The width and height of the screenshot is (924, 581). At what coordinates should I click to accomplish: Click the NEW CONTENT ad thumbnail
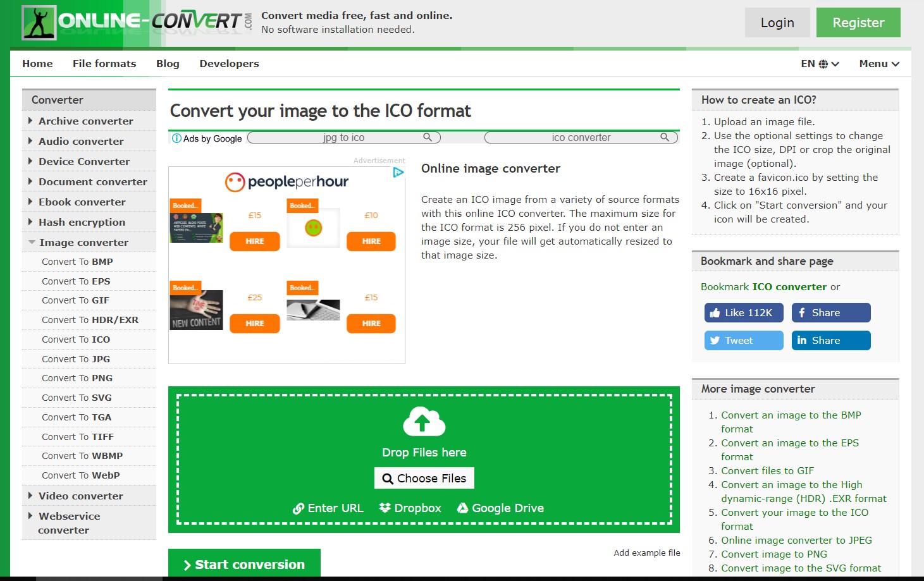coord(196,310)
